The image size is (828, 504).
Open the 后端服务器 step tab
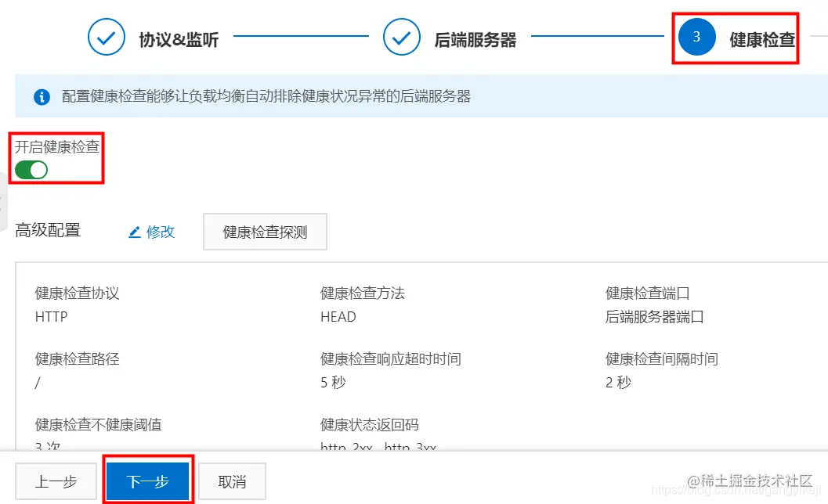(475, 40)
